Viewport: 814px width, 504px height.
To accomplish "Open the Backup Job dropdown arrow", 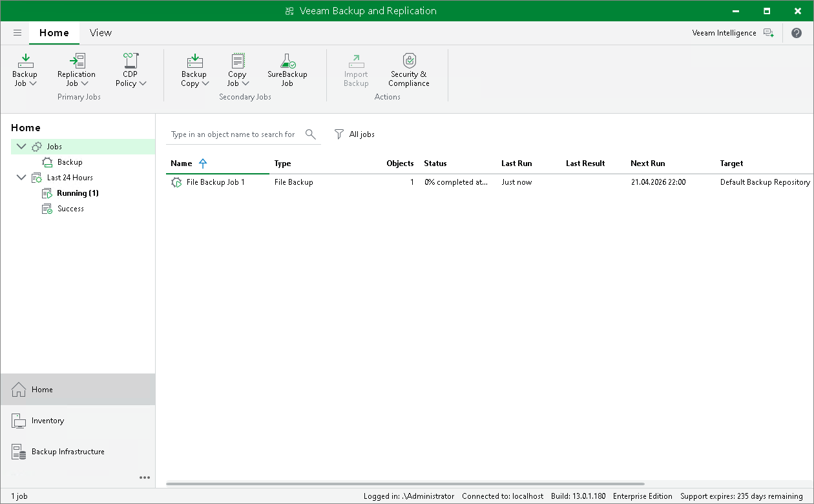I will 33,83.
